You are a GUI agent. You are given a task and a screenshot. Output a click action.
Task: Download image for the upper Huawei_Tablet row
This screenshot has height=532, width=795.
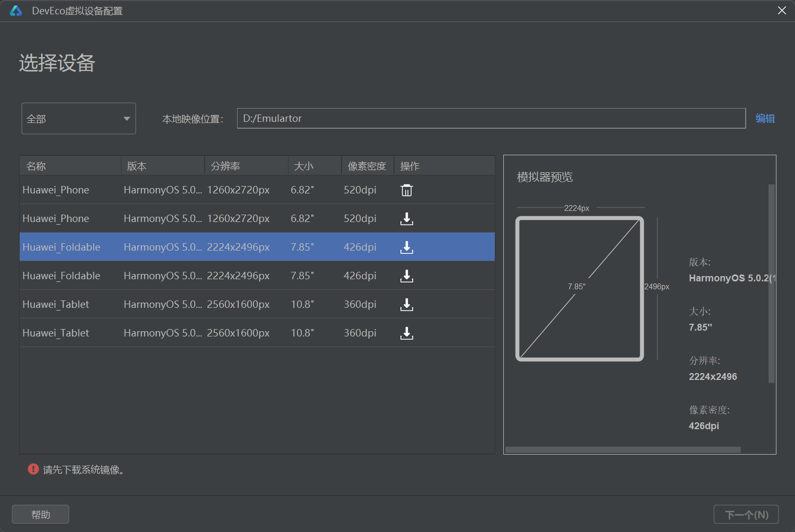(407, 305)
